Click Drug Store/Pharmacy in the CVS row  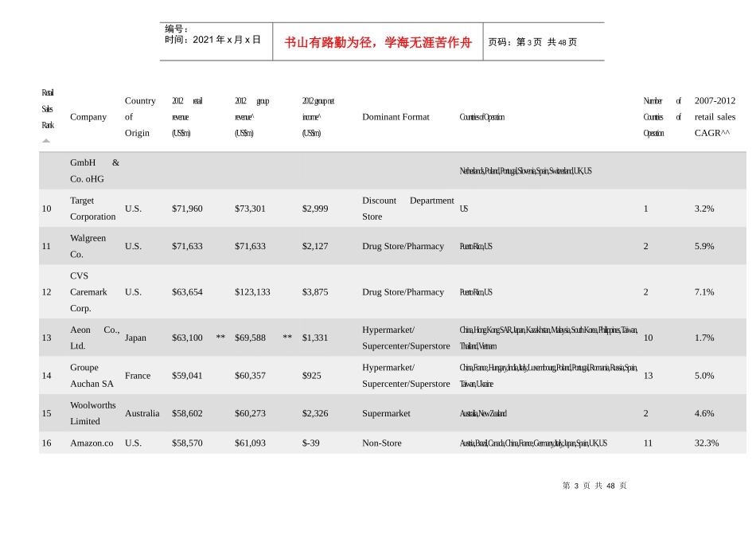tap(403, 292)
